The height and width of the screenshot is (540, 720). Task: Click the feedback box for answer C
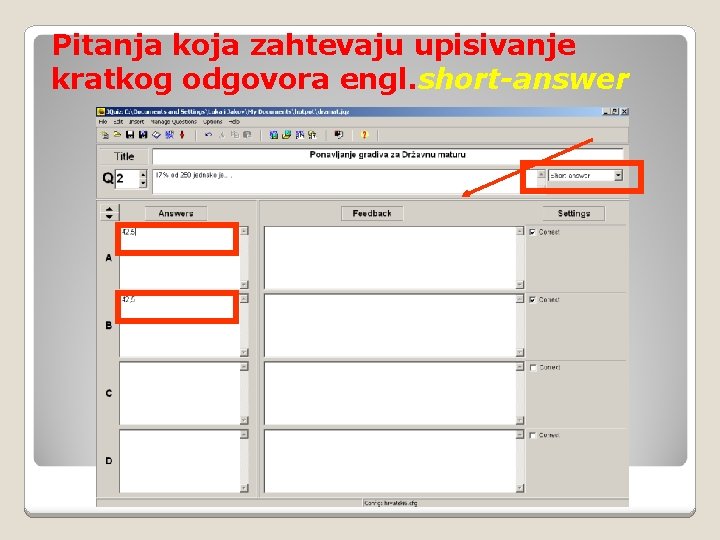(390, 393)
